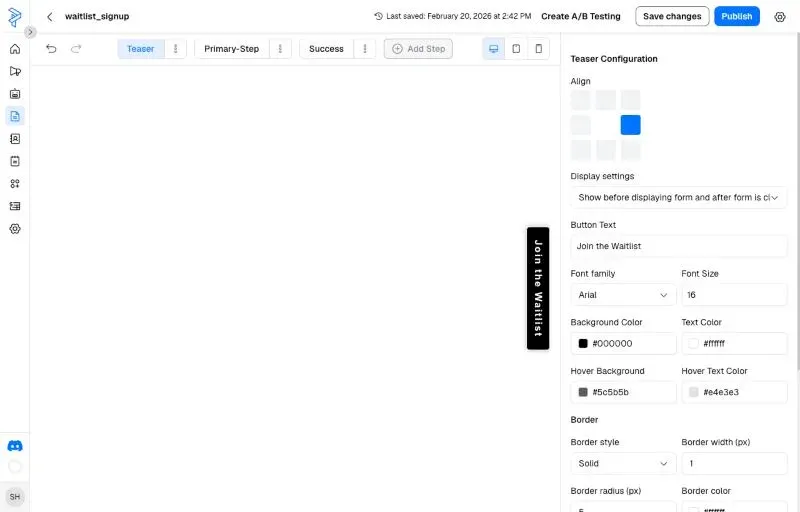Switch to the Success step tab

[x=326, y=49]
